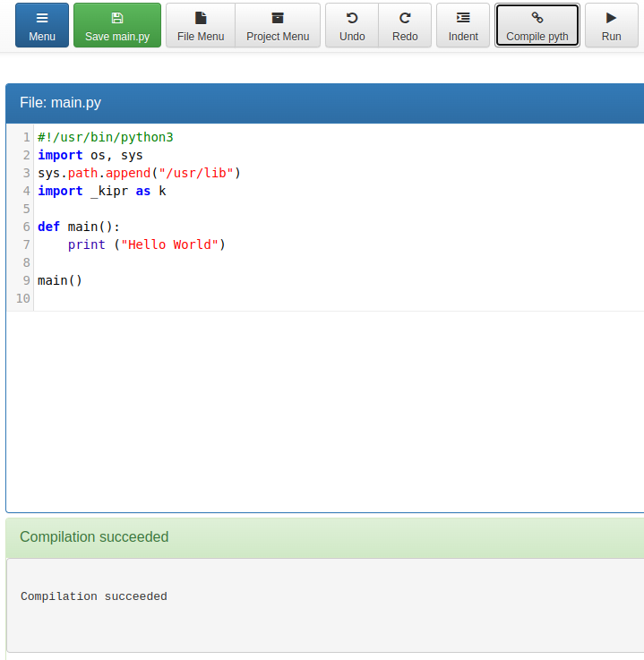Click the print "Hello World" line

(x=147, y=244)
